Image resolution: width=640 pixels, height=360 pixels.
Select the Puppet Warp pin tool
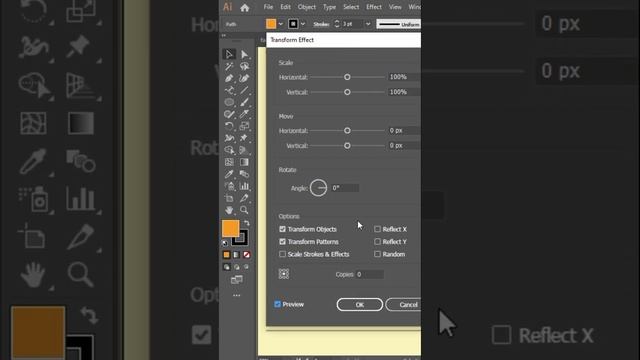point(244,138)
